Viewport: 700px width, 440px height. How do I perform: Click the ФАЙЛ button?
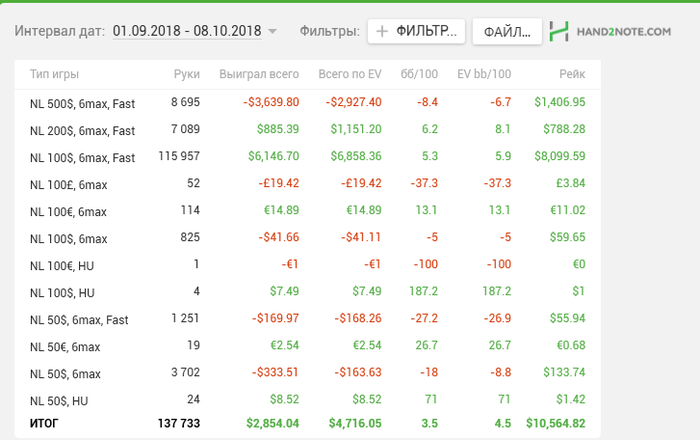tap(507, 32)
